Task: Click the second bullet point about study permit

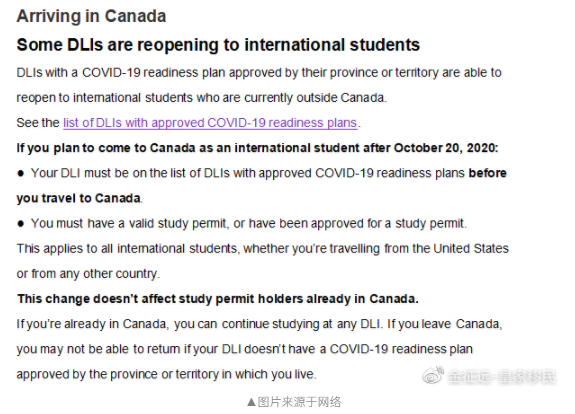Action: pos(242,223)
